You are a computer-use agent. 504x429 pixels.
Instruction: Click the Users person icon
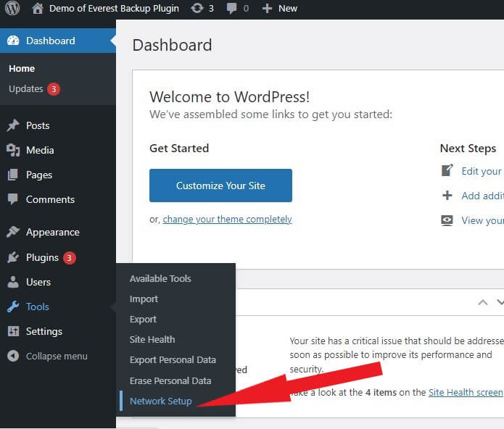(13, 282)
